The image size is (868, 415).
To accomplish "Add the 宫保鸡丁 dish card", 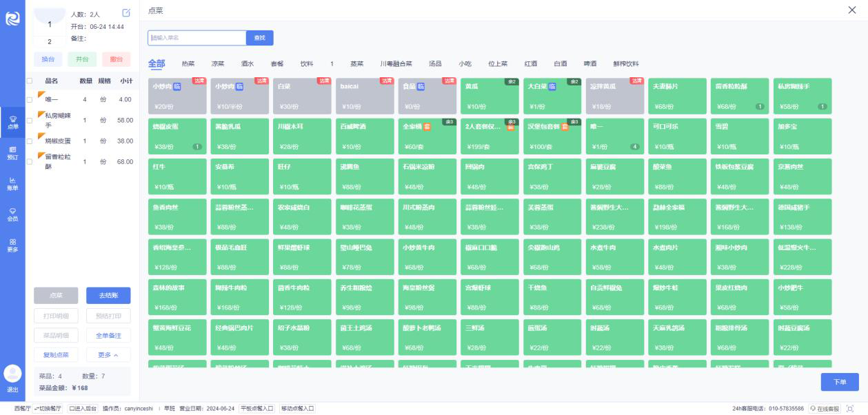I will point(552,176).
